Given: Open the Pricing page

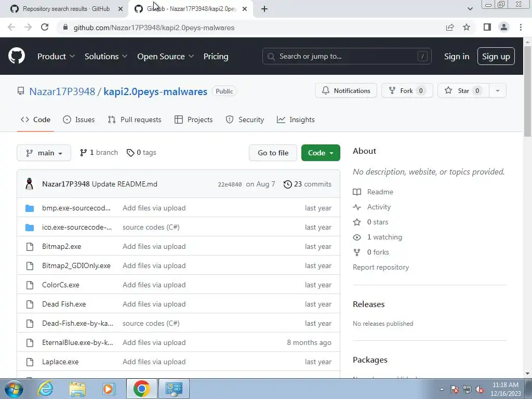Looking at the screenshot, I should coord(216,56).
